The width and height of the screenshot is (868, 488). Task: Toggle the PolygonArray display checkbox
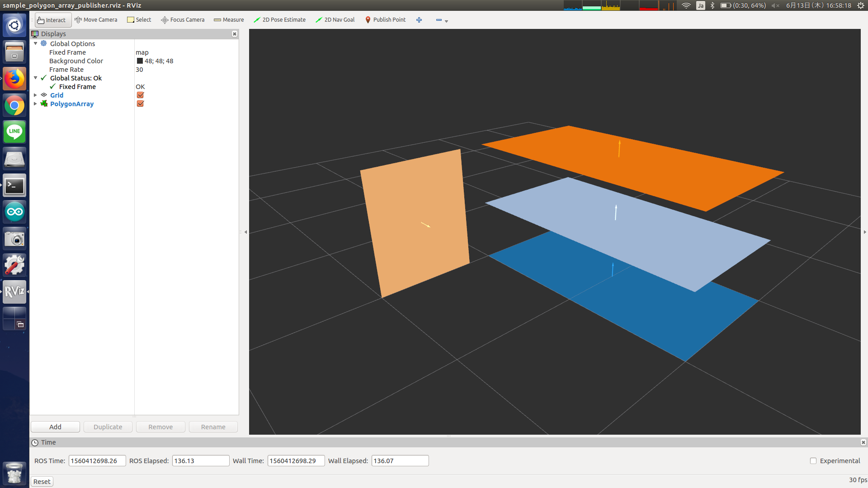140,103
